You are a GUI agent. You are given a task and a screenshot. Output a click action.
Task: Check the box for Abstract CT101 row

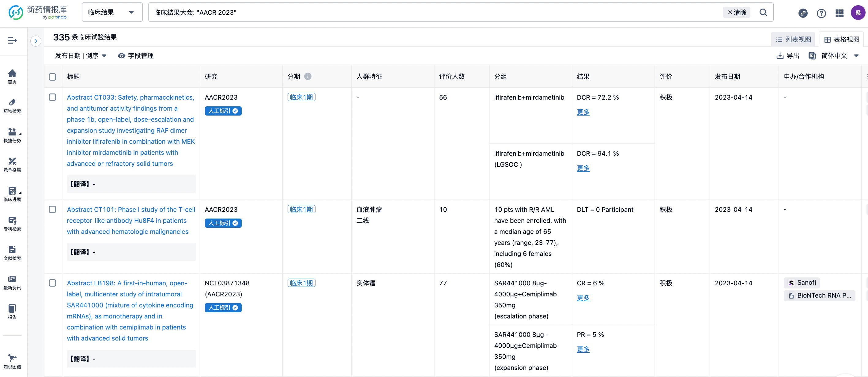(52, 209)
